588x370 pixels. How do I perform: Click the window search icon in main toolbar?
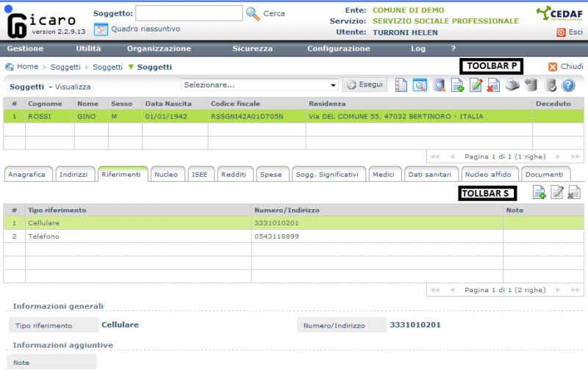coord(420,85)
